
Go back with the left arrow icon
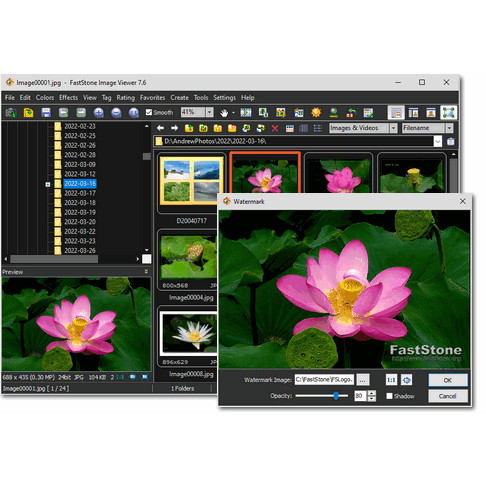tap(160, 128)
